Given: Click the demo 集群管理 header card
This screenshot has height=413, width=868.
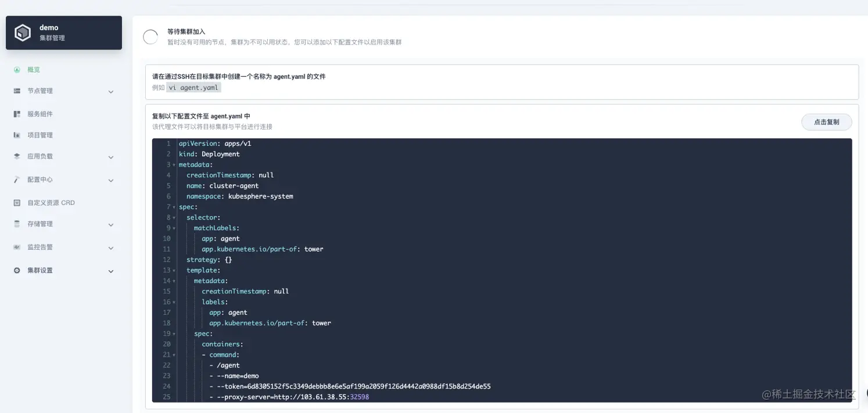Looking at the screenshot, I should (x=64, y=33).
